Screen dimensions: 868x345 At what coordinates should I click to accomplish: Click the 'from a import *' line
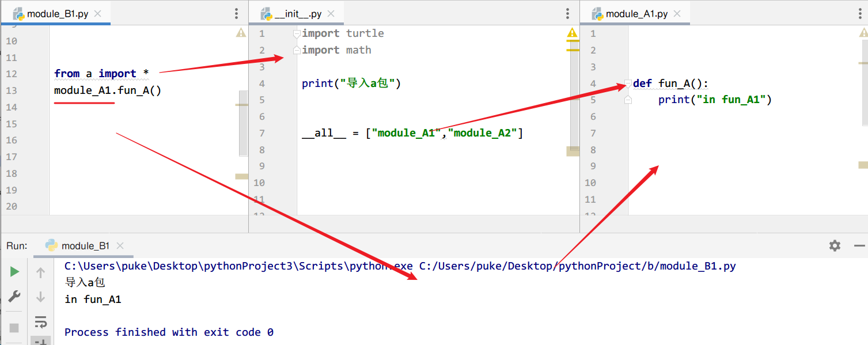pyautogui.click(x=101, y=74)
